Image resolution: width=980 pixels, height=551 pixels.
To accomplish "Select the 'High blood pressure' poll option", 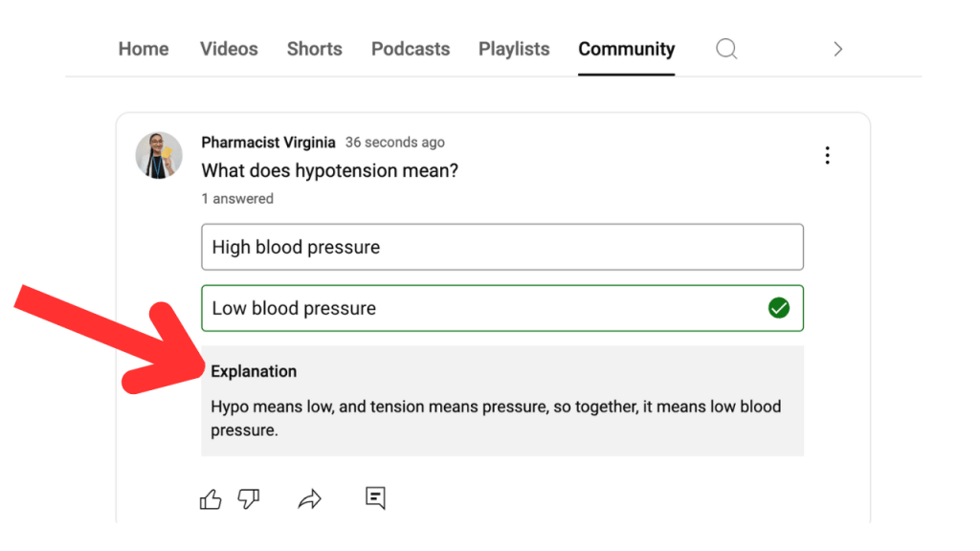I will point(501,247).
